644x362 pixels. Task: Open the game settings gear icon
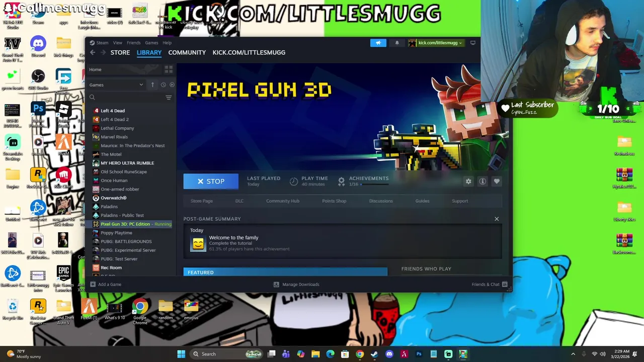(468, 182)
